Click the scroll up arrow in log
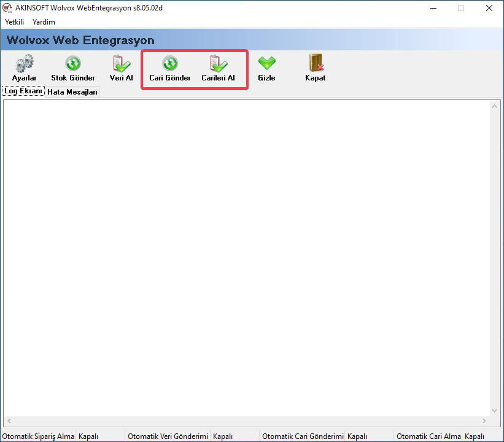This screenshot has width=504, height=442. coord(494,106)
